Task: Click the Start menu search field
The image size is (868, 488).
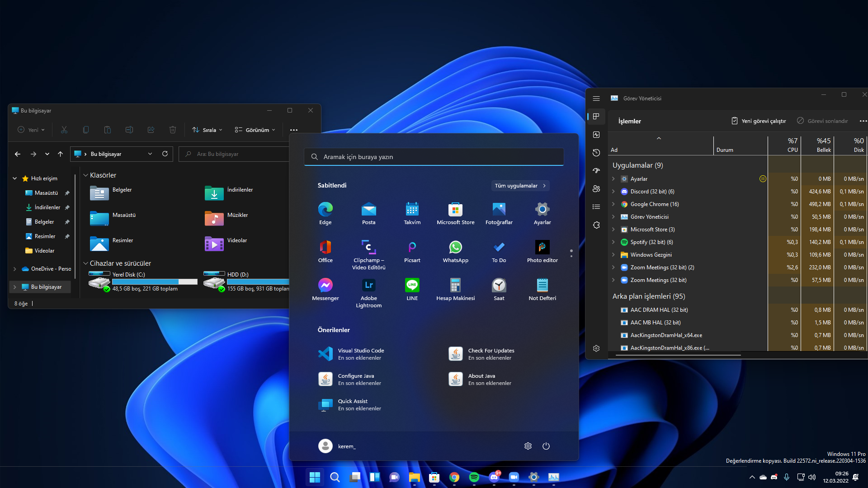Action: [434, 157]
